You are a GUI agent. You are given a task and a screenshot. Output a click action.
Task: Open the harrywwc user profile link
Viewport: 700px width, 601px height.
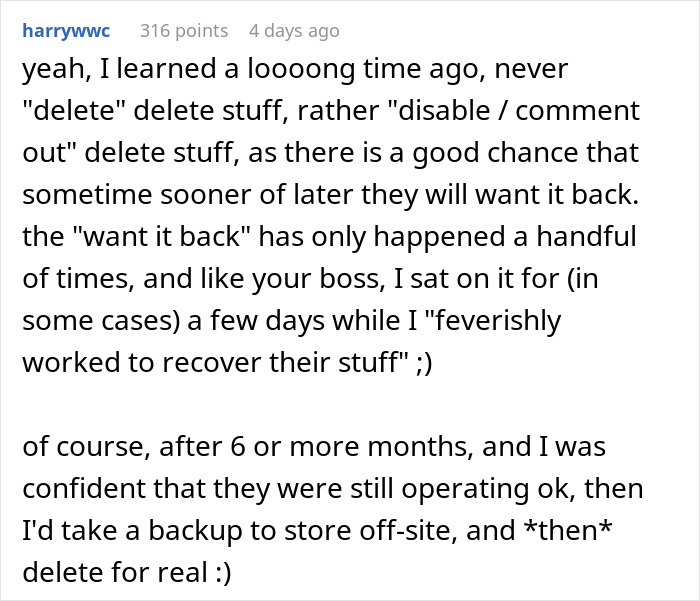66,31
